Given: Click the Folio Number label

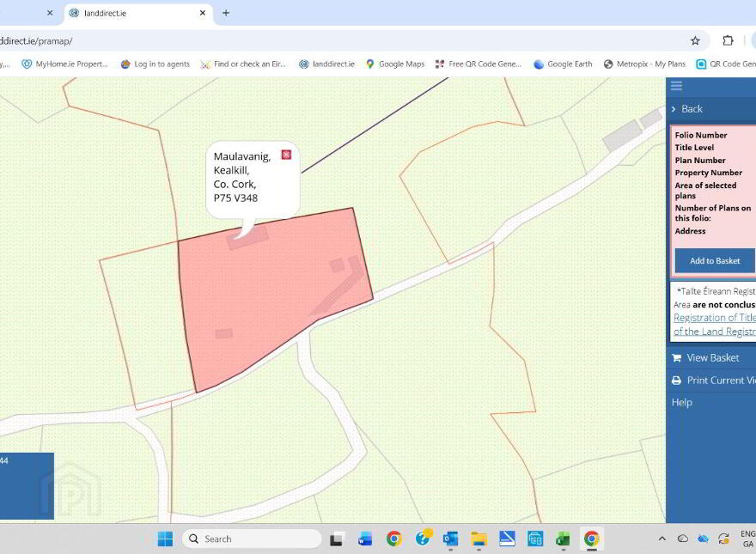Looking at the screenshot, I should click(x=700, y=136).
